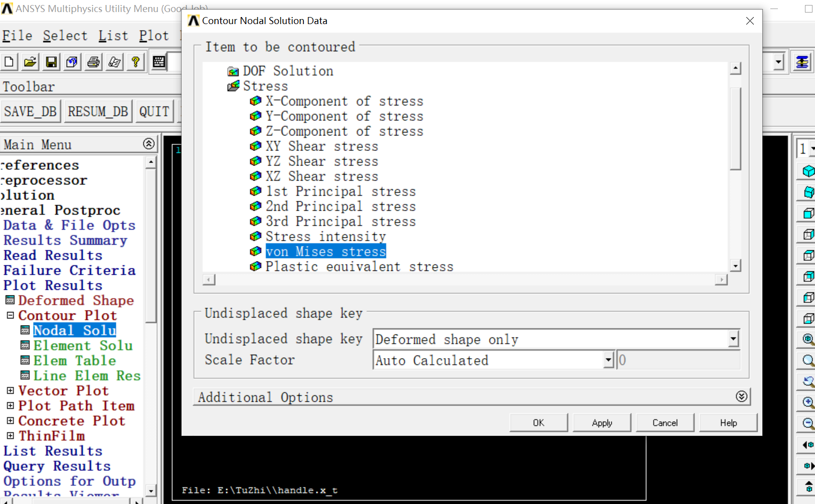The width and height of the screenshot is (815, 504).
Task: Open the Undisplaced shape key dropdown
Action: click(x=733, y=339)
